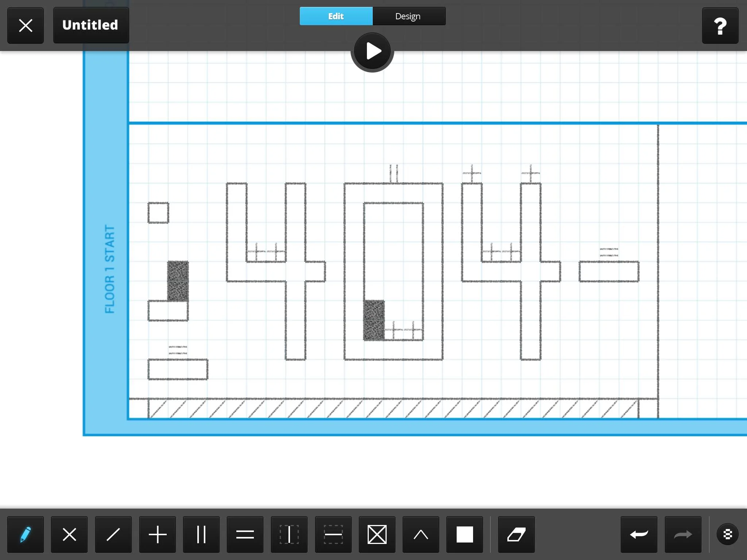Switch to the Edit tab
The image size is (747, 560).
336,16
